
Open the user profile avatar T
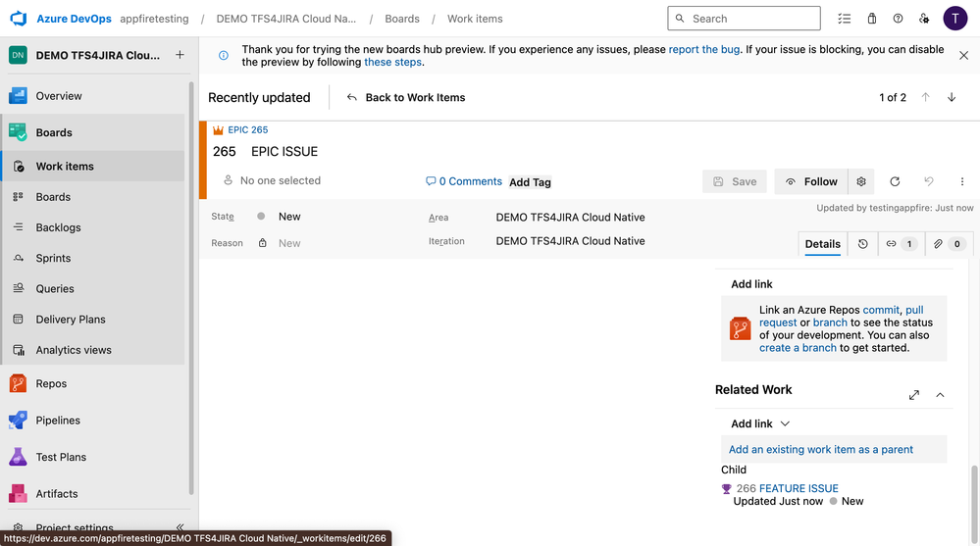955,19
